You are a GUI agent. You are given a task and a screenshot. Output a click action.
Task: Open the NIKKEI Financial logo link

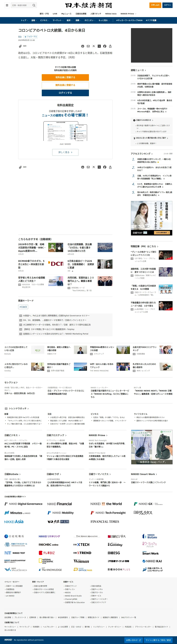pos(60,504)
